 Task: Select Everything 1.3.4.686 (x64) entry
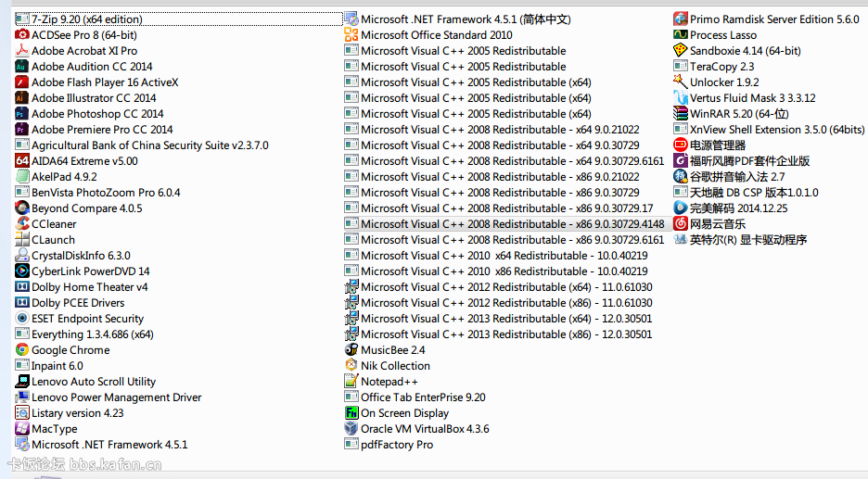pyautogui.click(x=84, y=334)
